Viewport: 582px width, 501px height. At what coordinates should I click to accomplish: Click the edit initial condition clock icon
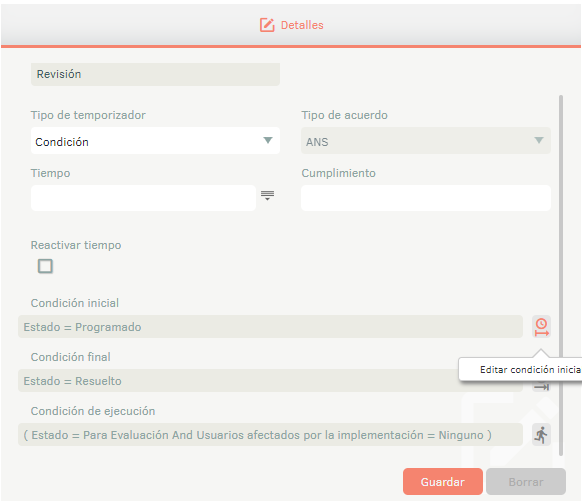[x=541, y=327]
